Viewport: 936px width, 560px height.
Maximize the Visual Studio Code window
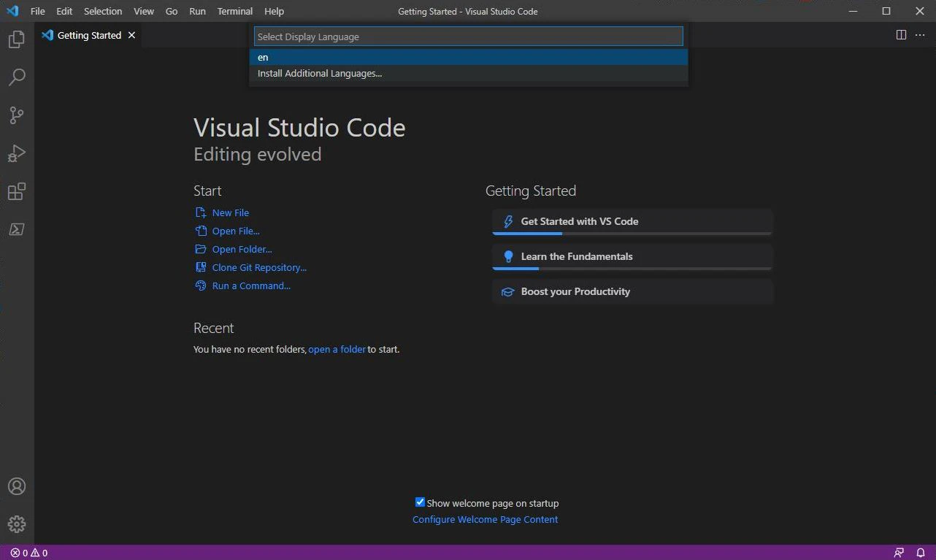886,11
